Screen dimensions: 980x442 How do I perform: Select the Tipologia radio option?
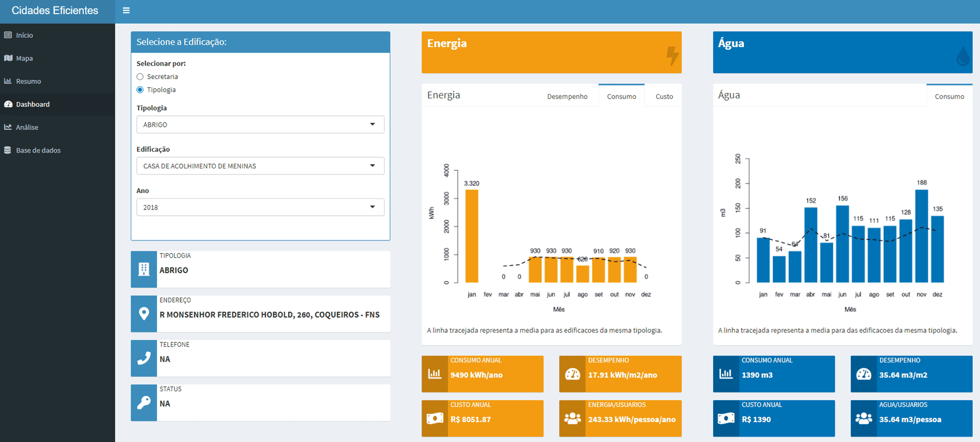(x=140, y=90)
